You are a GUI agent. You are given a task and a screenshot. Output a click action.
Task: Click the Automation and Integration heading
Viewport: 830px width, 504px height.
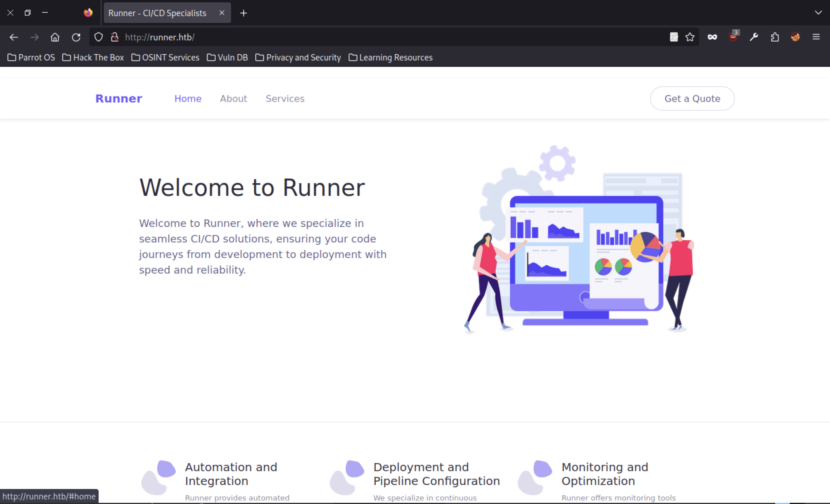coord(231,474)
